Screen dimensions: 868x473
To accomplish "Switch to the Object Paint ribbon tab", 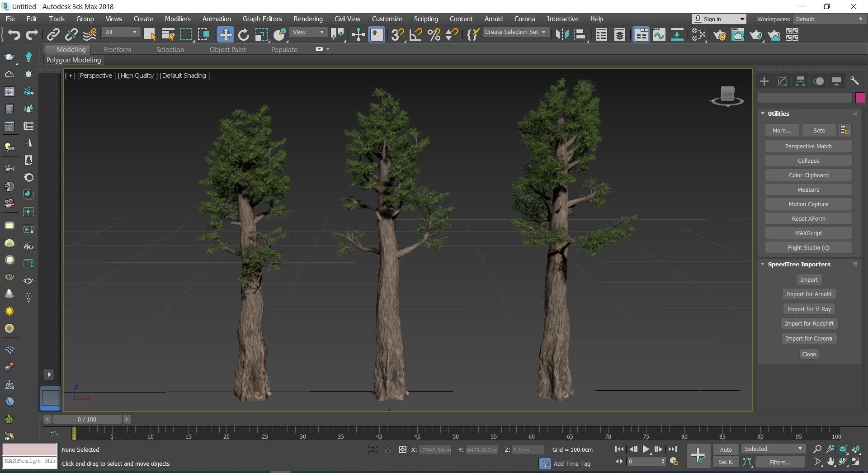I will coord(227,50).
